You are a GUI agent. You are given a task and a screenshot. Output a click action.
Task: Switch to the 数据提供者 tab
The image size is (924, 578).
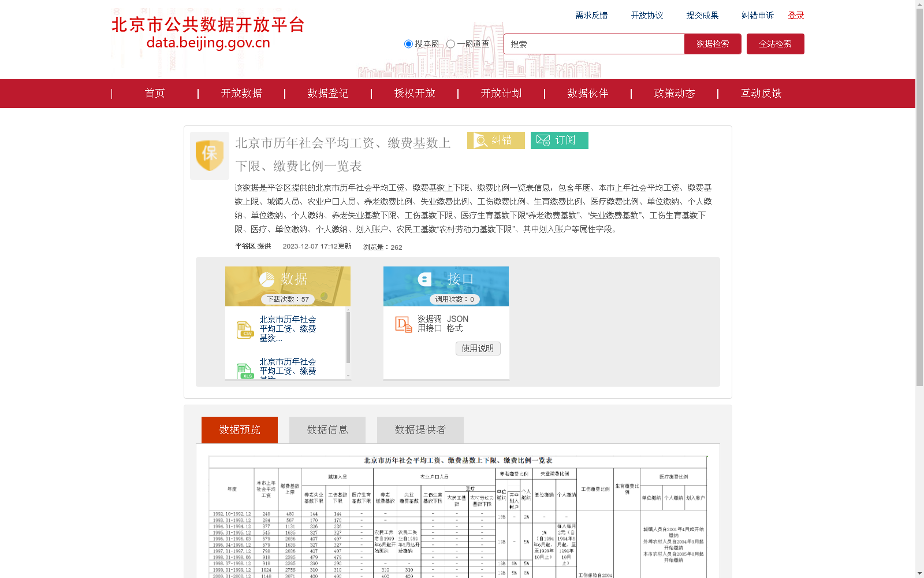(420, 429)
